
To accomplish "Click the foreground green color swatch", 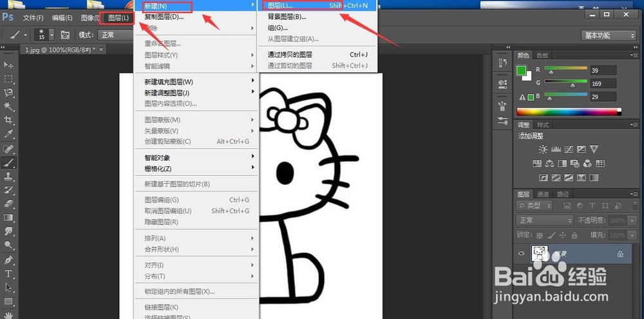I will 521,70.
